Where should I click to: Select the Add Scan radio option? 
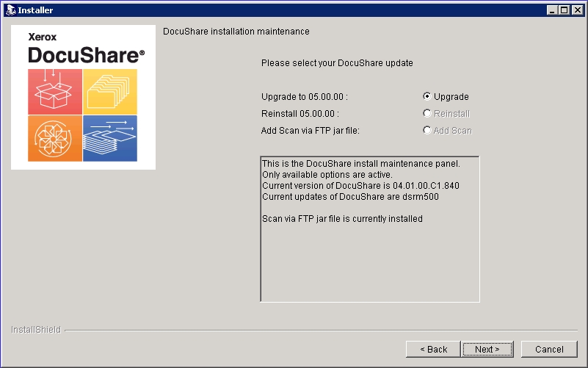pyautogui.click(x=427, y=130)
